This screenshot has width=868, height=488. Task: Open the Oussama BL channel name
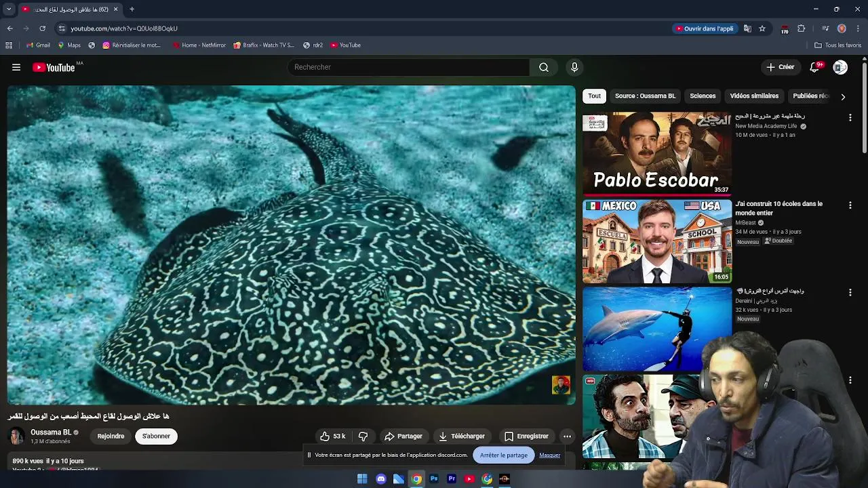(51, 432)
